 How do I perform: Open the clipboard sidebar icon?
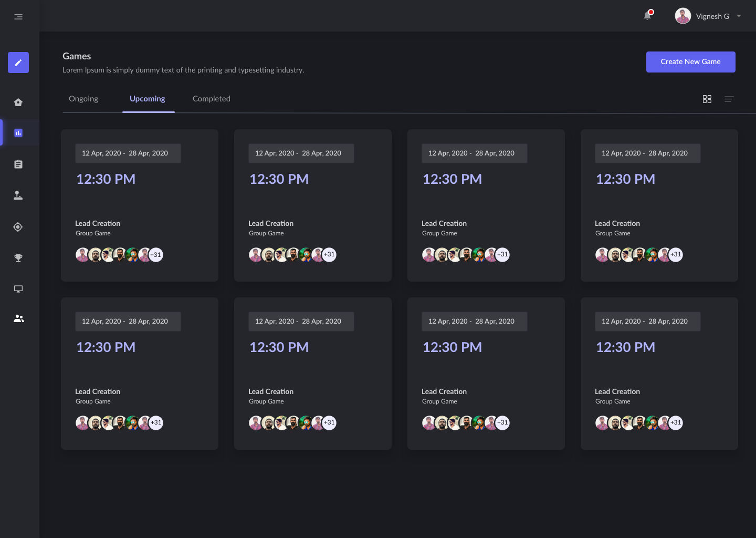[18, 164]
